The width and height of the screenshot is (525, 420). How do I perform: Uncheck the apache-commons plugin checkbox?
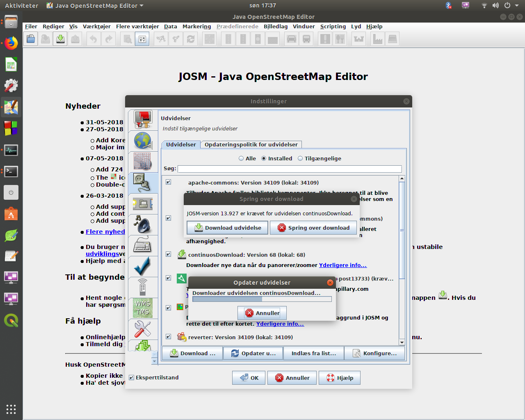168,182
